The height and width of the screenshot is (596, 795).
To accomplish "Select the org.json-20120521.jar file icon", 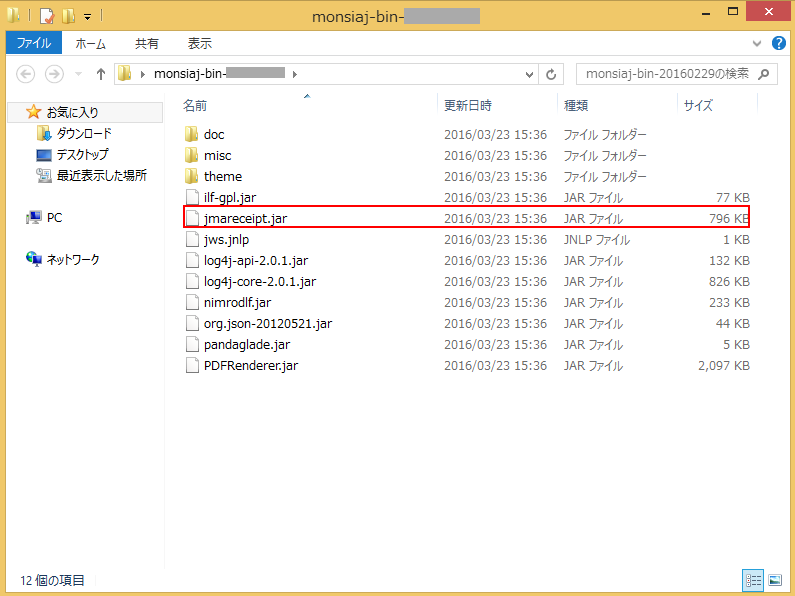I will 192,323.
